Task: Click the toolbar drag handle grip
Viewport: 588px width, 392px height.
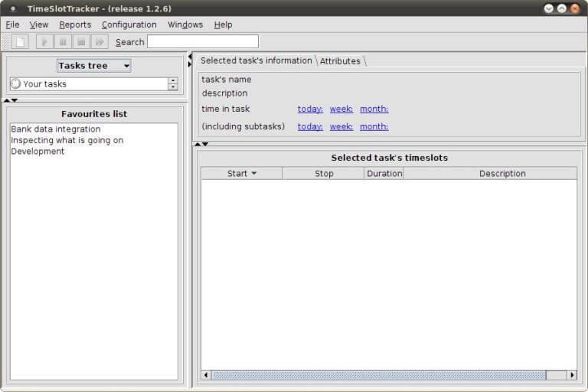Action: coord(6,41)
